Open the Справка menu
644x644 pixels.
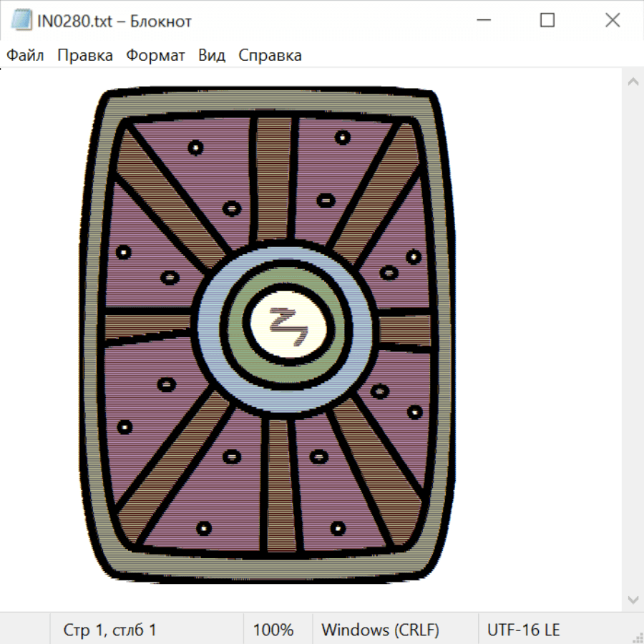click(270, 56)
